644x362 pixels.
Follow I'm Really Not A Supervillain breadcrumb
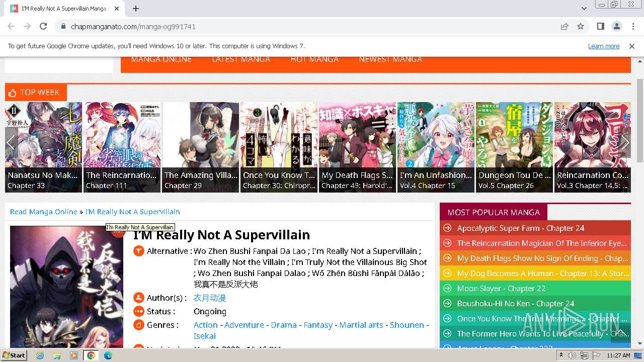point(132,212)
